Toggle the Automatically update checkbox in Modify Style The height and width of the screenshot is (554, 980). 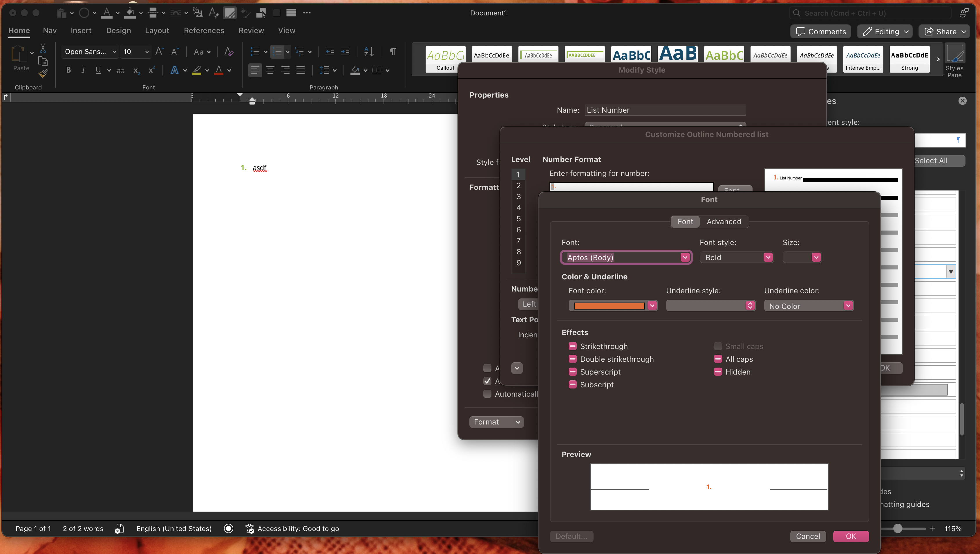(487, 394)
